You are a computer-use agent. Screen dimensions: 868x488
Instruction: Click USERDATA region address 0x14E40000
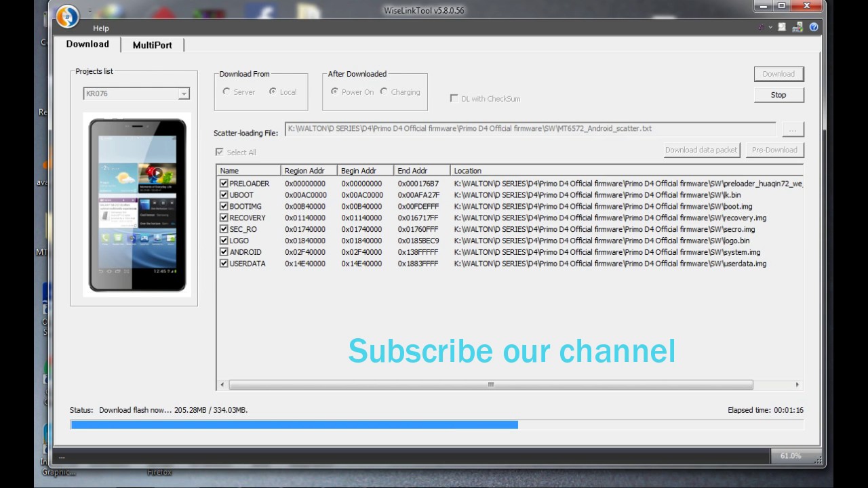coord(305,264)
